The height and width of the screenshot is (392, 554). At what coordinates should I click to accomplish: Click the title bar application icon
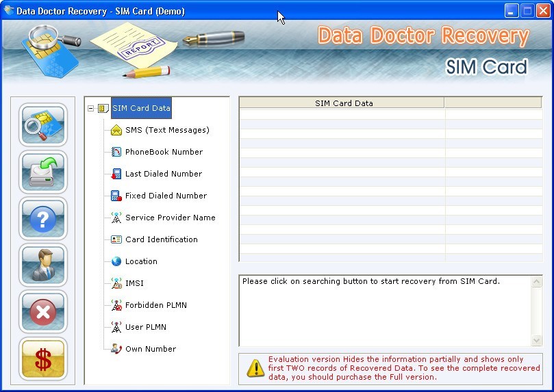pos(8,10)
